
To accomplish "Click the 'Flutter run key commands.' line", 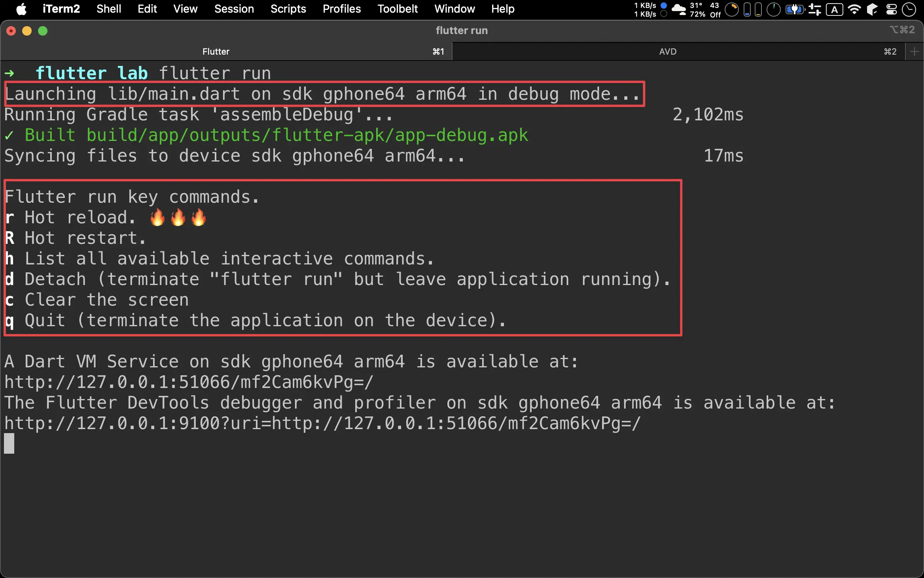I will coord(132,197).
